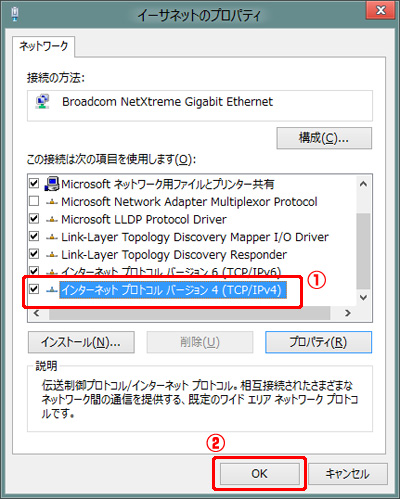
Task: Click the horizontal scrollbar thumb
Action: 189,313
